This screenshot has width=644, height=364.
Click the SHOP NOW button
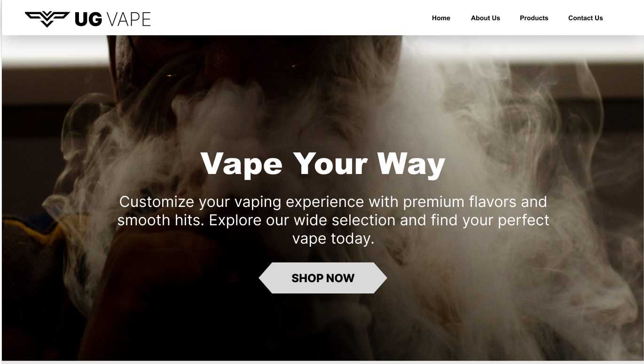(x=323, y=278)
